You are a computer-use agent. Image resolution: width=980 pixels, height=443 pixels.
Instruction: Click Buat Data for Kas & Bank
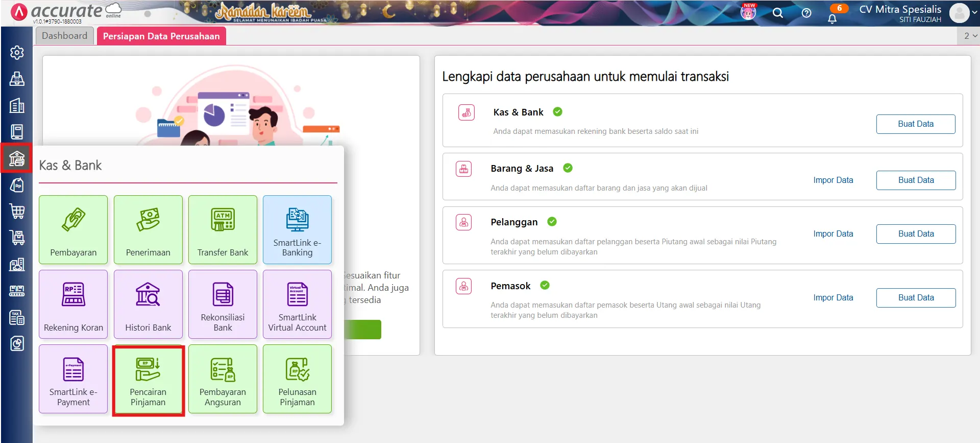pos(916,124)
